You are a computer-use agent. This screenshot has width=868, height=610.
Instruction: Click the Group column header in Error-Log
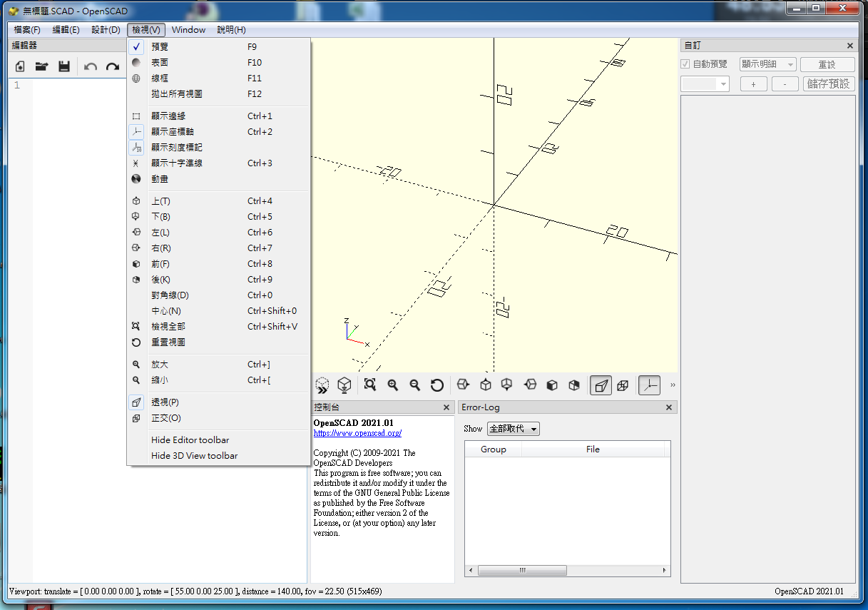click(x=493, y=449)
